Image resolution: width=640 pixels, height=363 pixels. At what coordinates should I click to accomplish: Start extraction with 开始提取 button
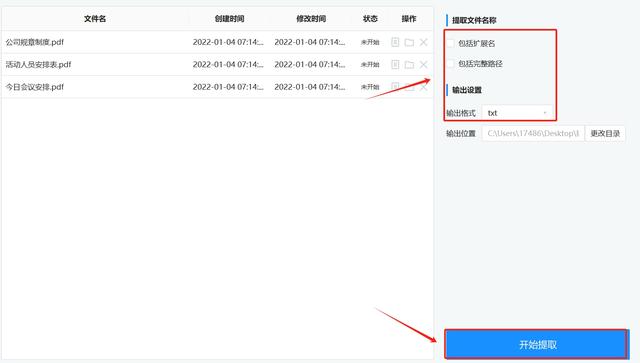[537, 344]
